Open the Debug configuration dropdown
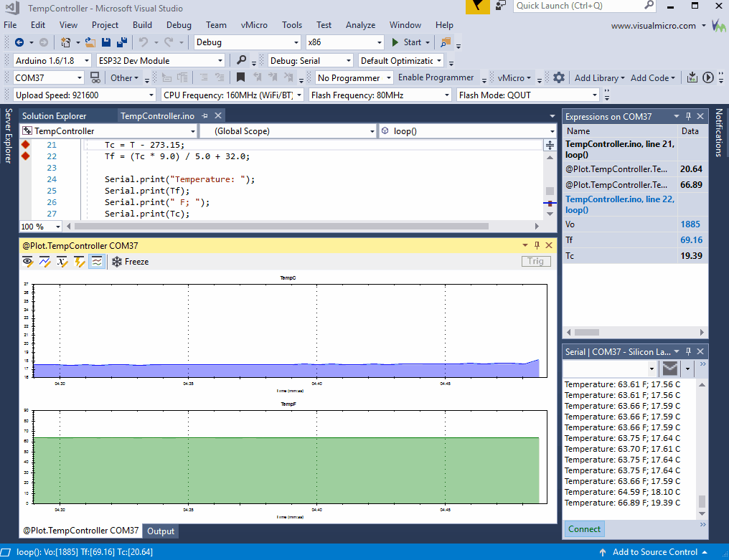Image resolution: width=729 pixels, height=560 pixels. (x=248, y=42)
